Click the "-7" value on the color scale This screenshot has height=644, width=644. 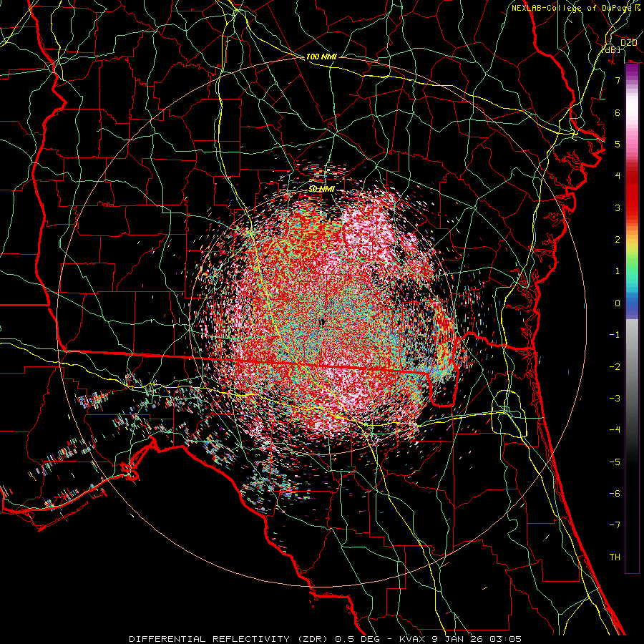(x=615, y=525)
